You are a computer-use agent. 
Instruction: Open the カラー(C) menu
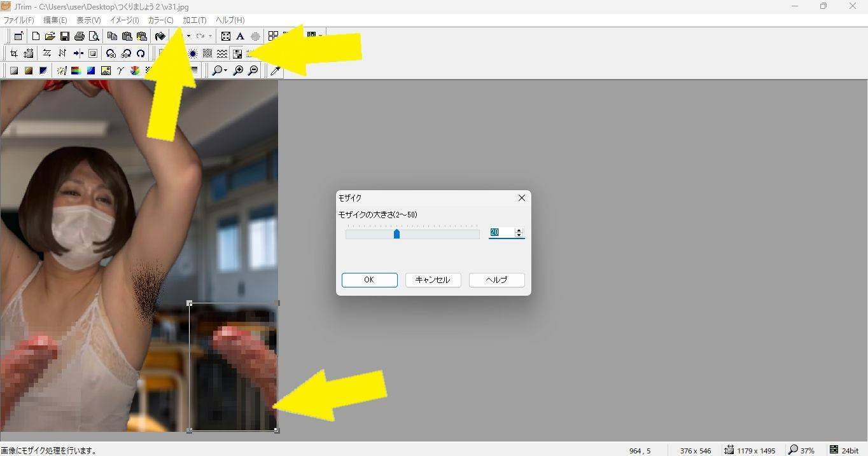click(x=160, y=20)
